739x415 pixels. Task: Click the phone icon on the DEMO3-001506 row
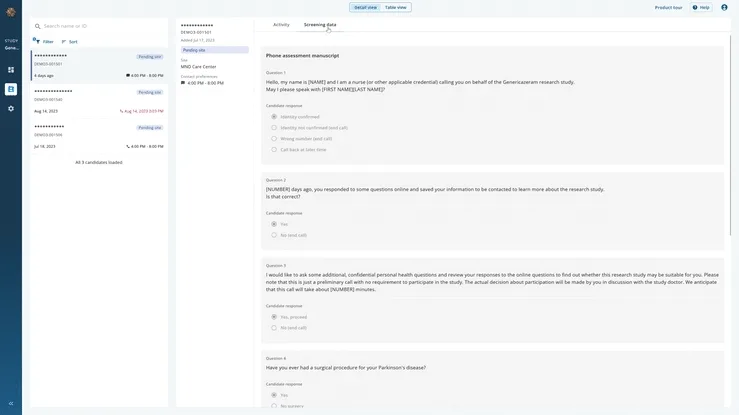click(x=128, y=146)
